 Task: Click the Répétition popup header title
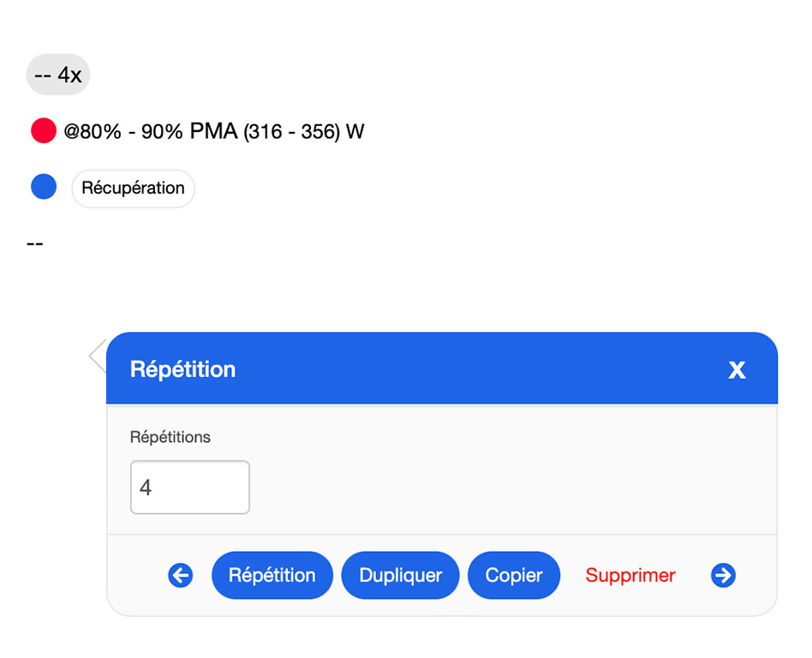pyautogui.click(x=182, y=369)
